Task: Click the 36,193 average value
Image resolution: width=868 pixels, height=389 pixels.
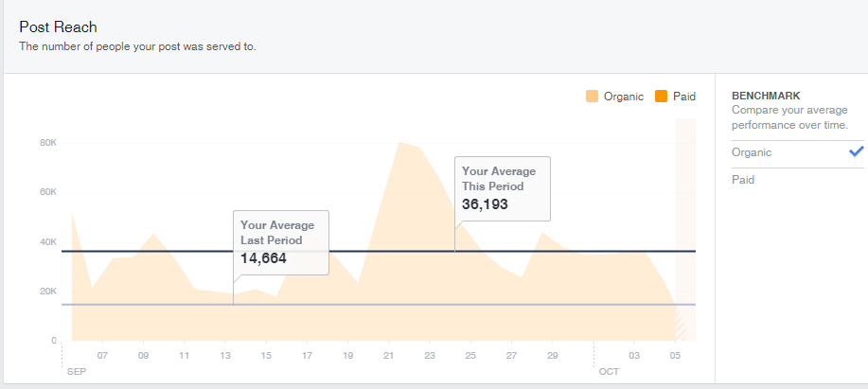Action: coord(485,204)
